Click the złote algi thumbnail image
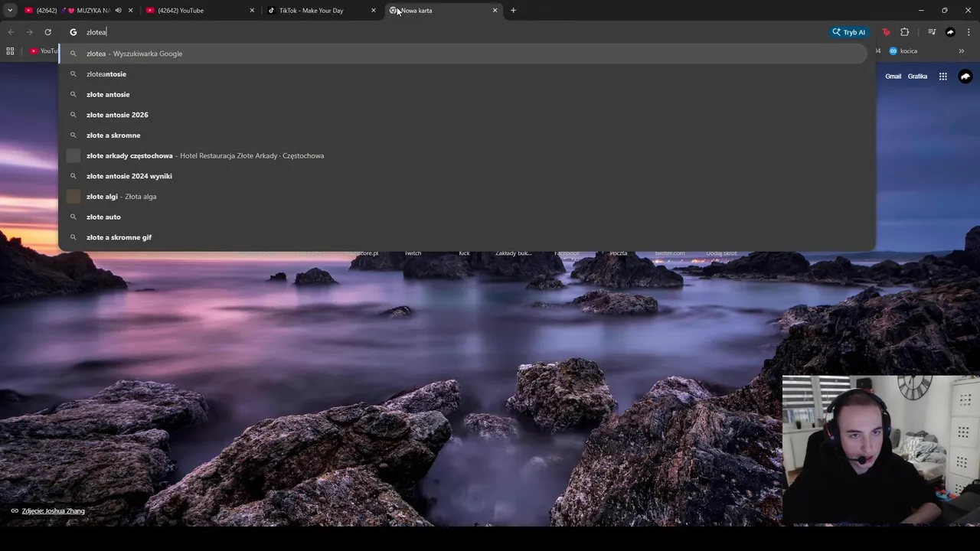Screen dimensions: 980x551 [x=73, y=197]
